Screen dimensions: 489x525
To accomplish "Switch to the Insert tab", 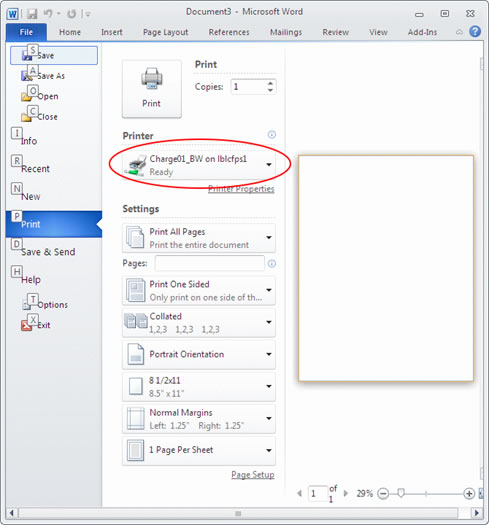I will tap(112, 32).
